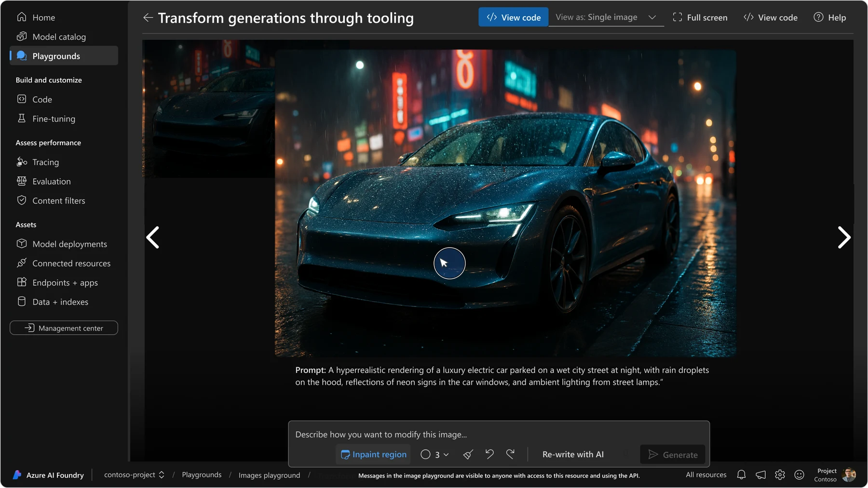The width and height of the screenshot is (868, 488).
Task: Click the prompt box to describe modifications
Action: click(499, 435)
